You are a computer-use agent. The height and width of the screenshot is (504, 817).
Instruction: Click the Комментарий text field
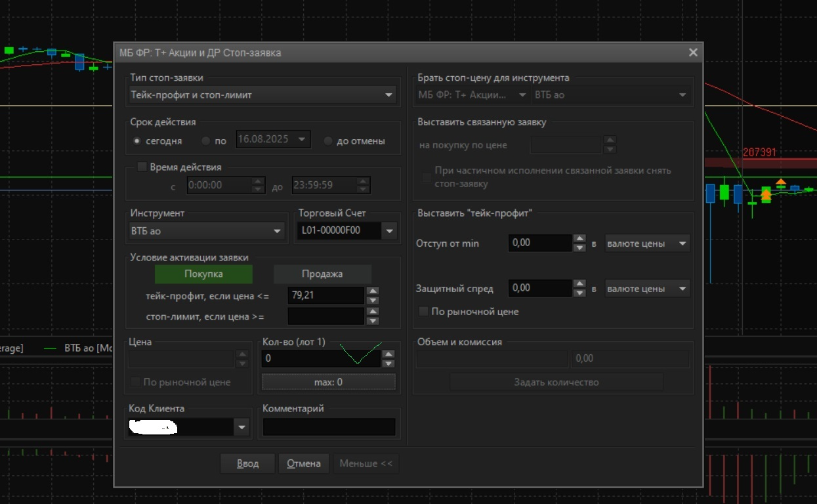tap(329, 427)
